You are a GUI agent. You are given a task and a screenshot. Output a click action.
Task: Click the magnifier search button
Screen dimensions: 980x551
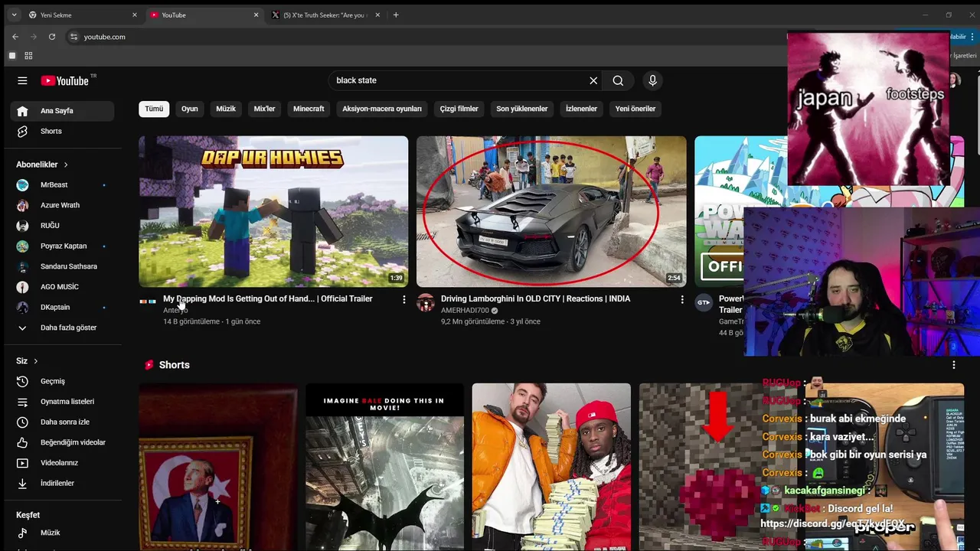[x=618, y=80]
